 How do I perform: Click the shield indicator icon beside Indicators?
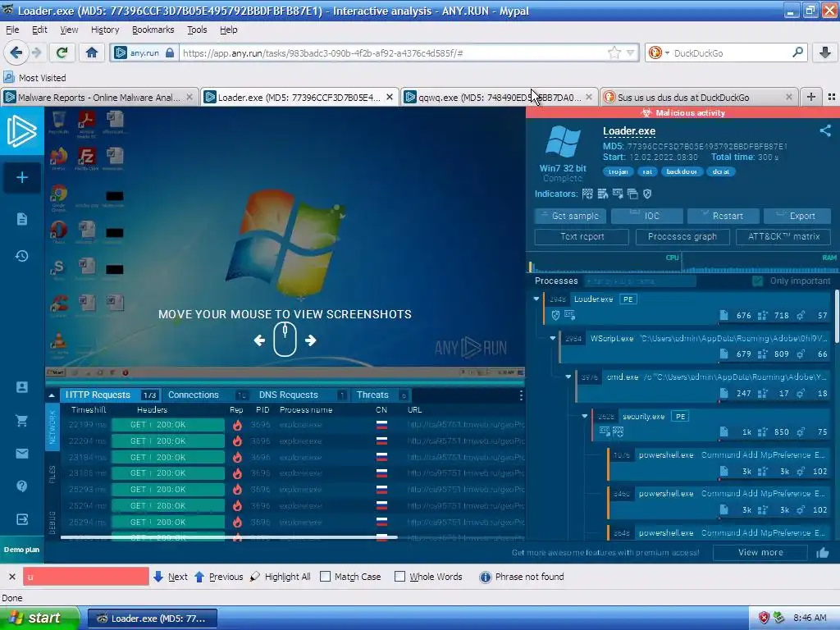tap(647, 194)
